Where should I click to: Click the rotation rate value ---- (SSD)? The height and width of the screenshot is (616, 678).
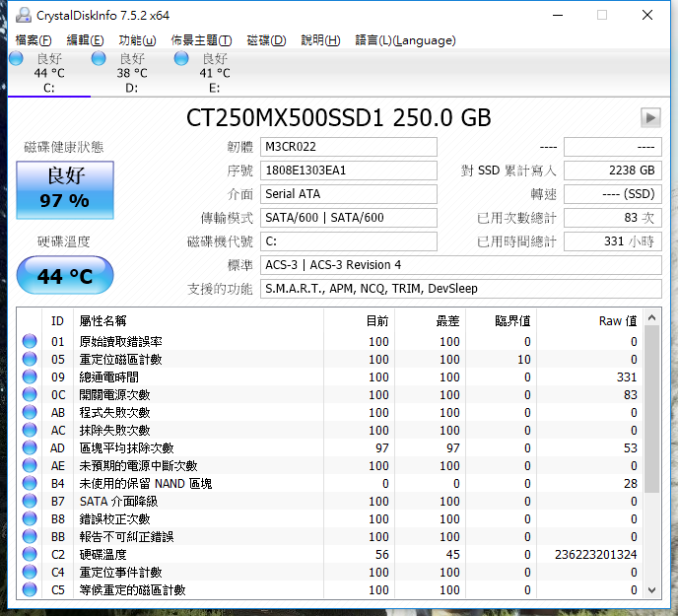pyautogui.click(x=613, y=194)
